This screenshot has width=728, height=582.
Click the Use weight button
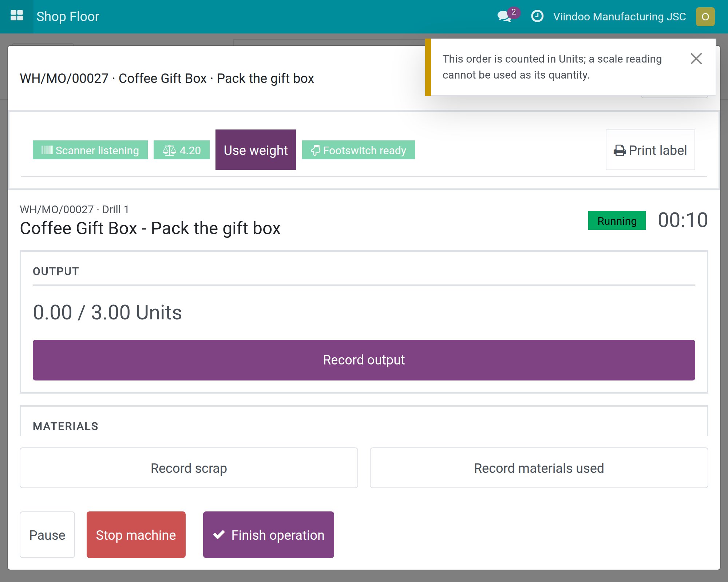[x=256, y=150]
